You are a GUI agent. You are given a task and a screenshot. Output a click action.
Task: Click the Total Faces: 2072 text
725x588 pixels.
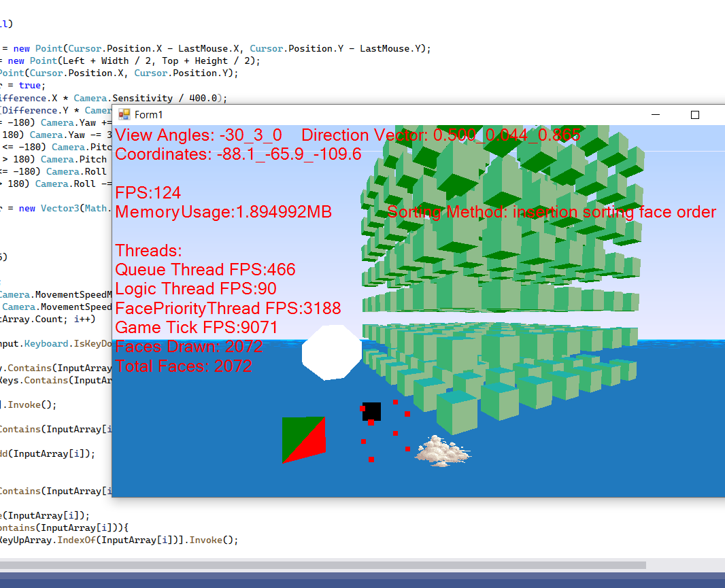[x=183, y=366]
